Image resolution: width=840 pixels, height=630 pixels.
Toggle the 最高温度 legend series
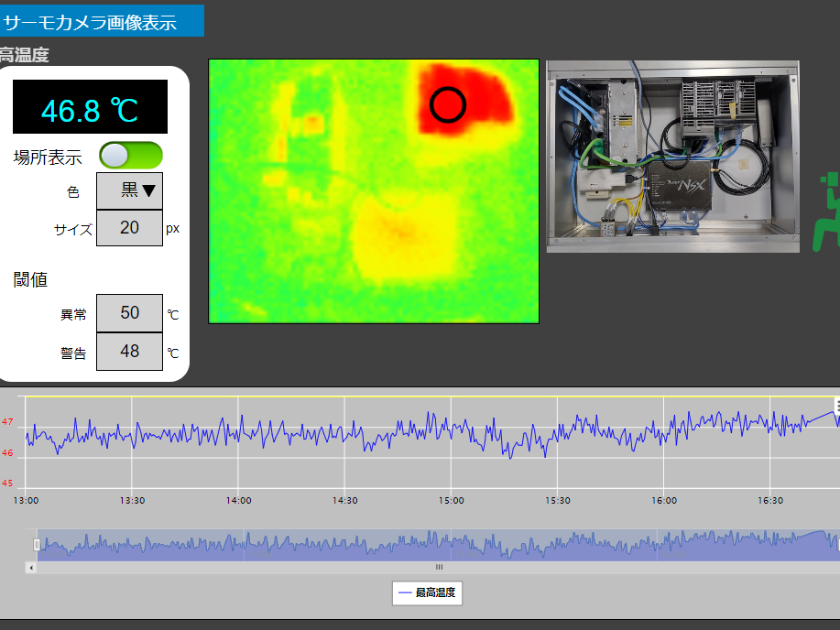(427, 593)
